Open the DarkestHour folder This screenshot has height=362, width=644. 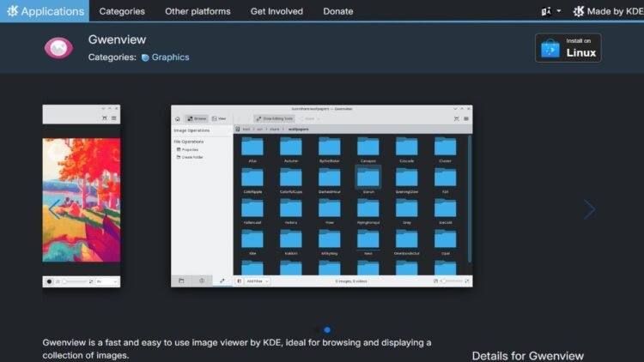point(330,181)
